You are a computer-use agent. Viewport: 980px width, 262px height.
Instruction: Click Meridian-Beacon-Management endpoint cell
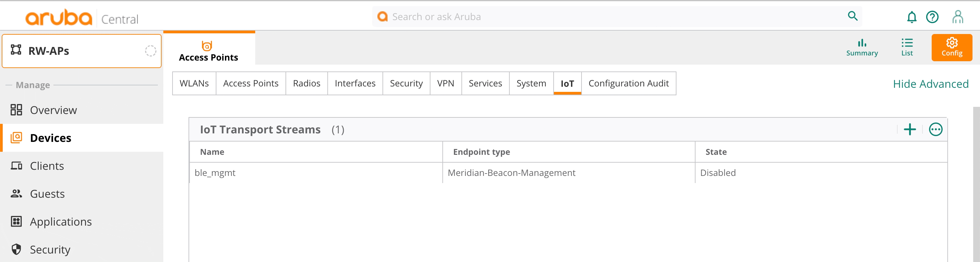click(569, 173)
